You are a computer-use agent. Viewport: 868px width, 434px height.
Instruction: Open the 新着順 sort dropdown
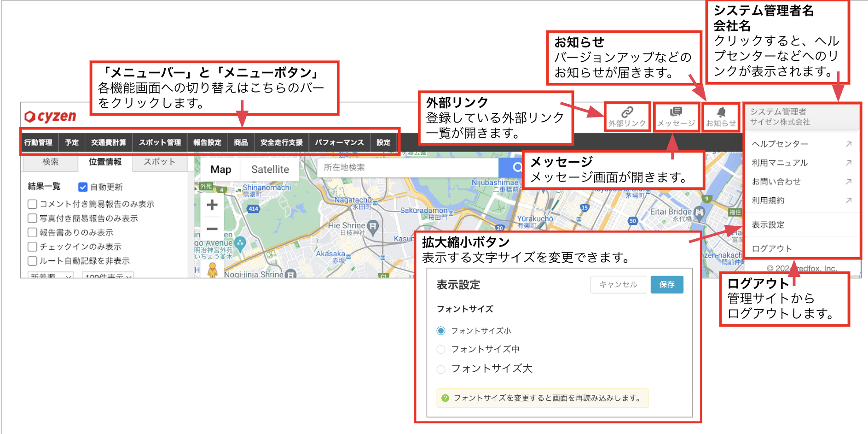coord(51,276)
